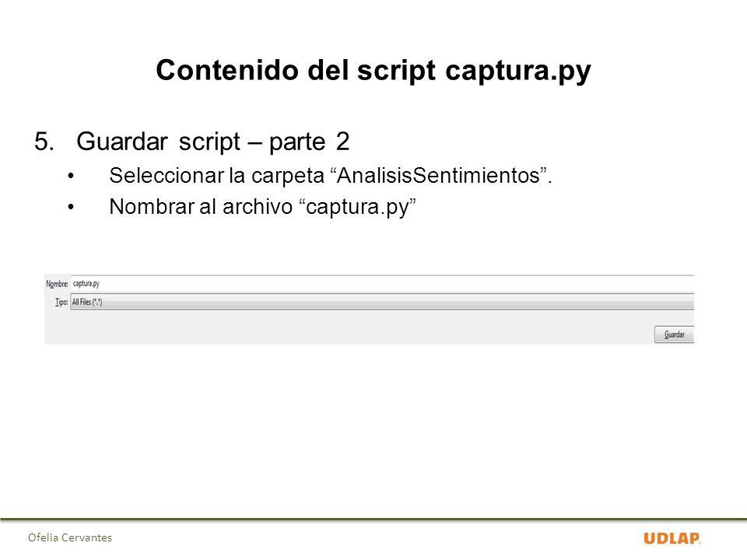The image size is (747, 560).
Task: Click the heading "Guardar script – parte 2"
Action: [x=213, y=142]
